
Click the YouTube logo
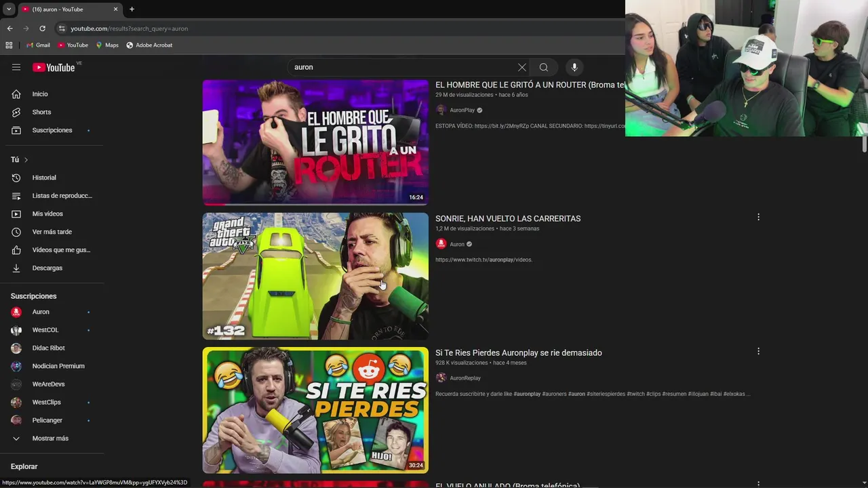(x=54, y=67)
